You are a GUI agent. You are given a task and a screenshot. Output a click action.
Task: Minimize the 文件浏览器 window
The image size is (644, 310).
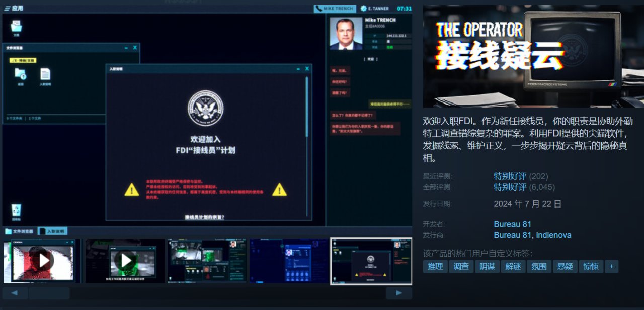point(126,48)
